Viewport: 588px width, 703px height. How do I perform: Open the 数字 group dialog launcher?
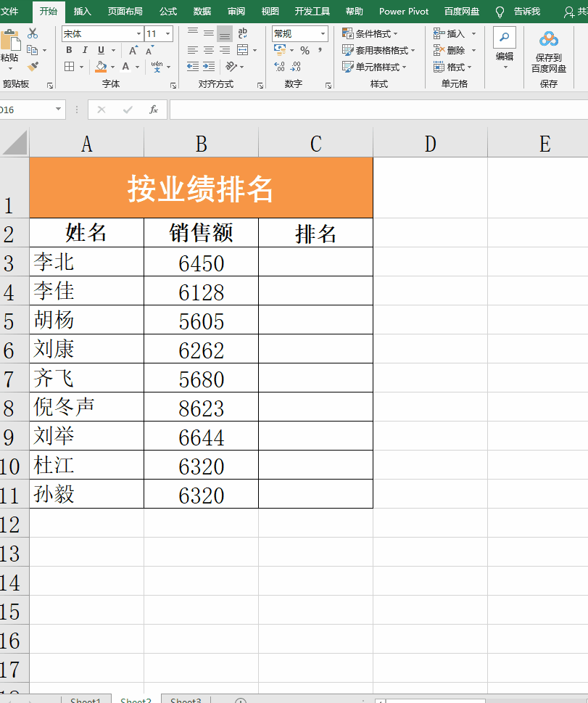pos(328,85)
